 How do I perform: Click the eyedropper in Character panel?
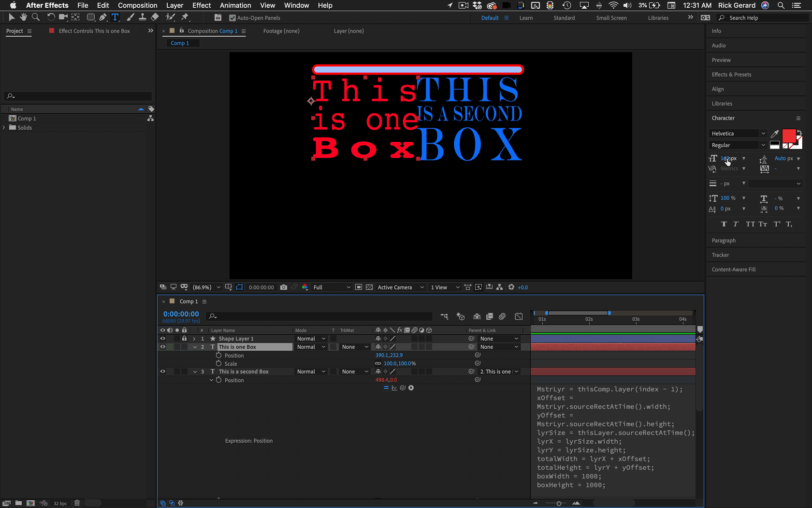[775, 134]
